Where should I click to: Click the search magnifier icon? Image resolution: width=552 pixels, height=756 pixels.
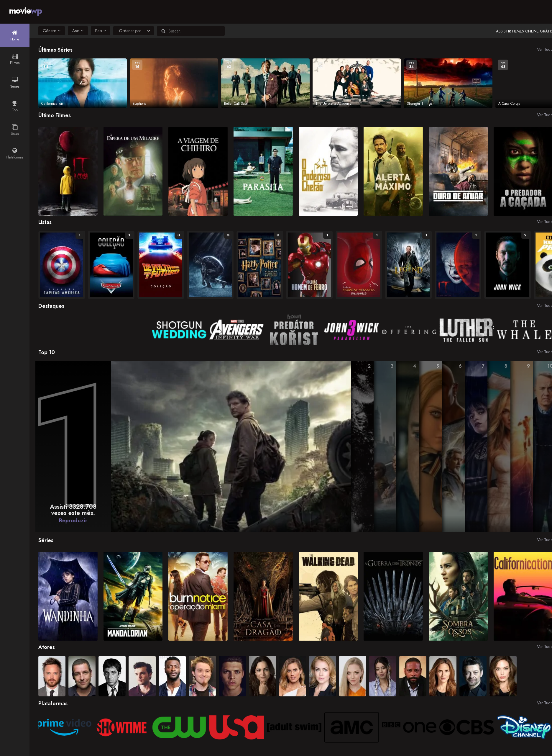pos(163,31)
